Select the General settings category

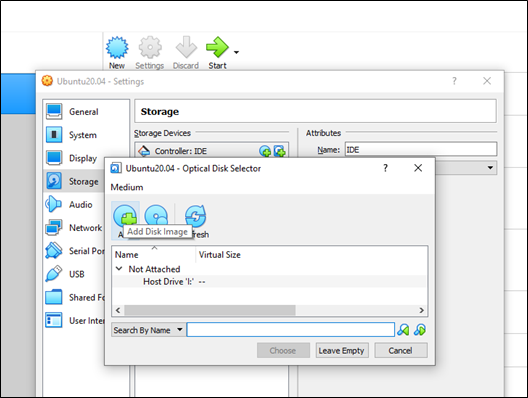84,112
